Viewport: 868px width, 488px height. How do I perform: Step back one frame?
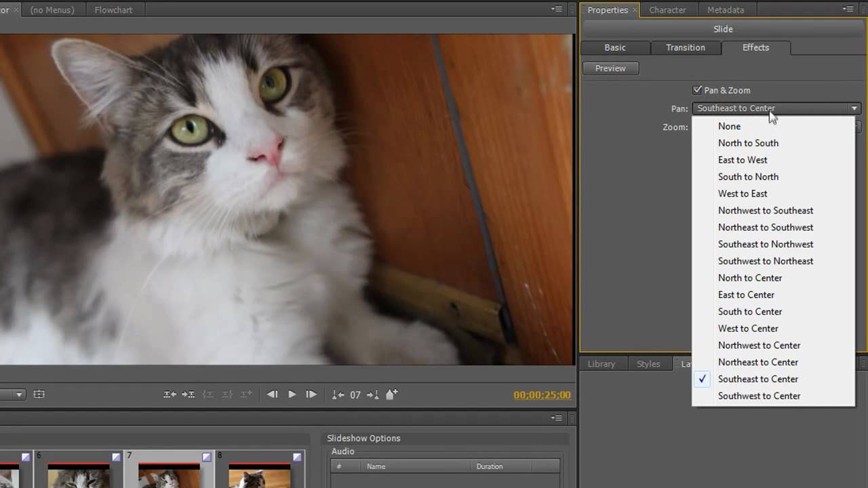pos(272,394)
